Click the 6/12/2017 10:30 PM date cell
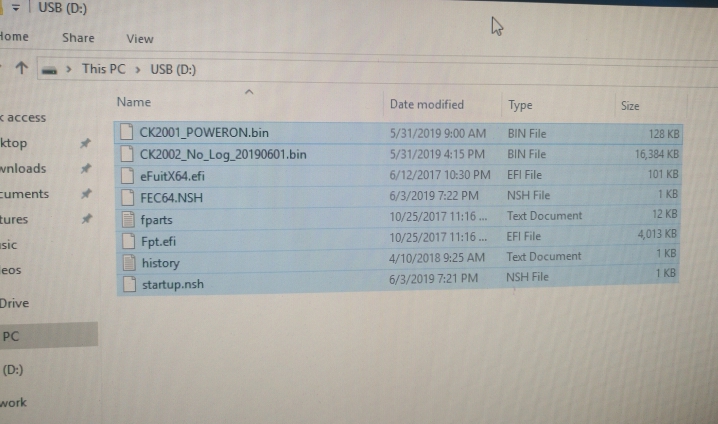 [x=440, y=175]
